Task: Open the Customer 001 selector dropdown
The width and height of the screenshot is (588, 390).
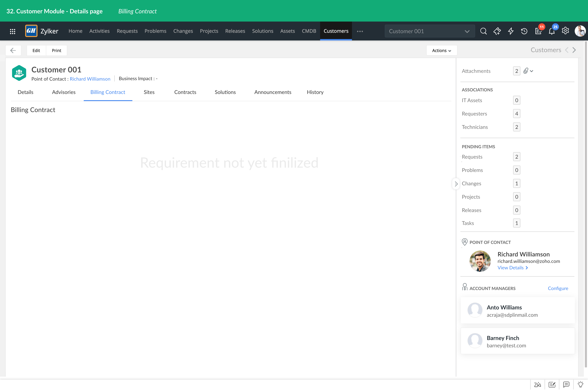Action: [x=430, y=31]
